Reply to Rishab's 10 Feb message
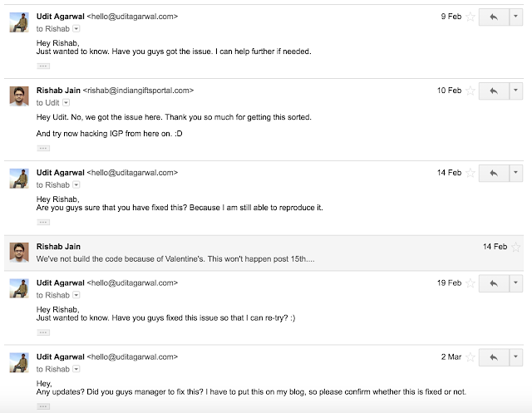532x413 pixels. pyautogui.click(x=493, y=90)
